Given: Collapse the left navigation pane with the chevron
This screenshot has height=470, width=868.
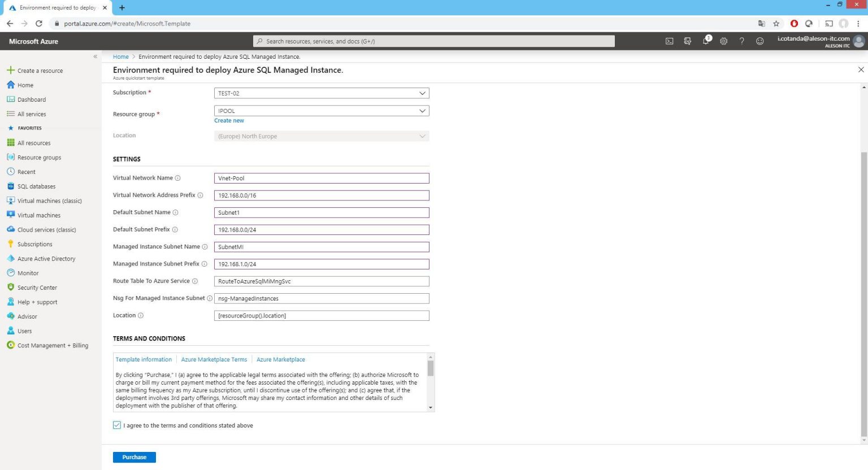Looking at the screenshot, I should pos(96,56).
